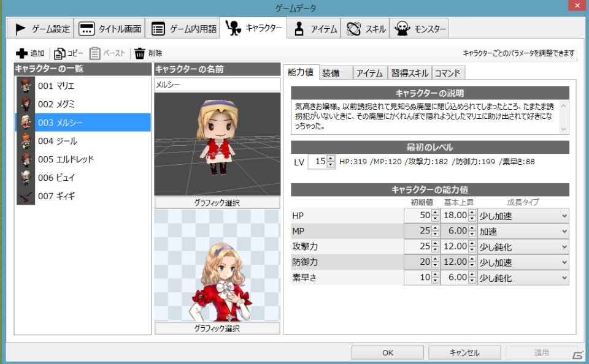Viewport: 589px width, 364px height.
Task: Switch to the 能力値 tab
Action: [301, 72]
